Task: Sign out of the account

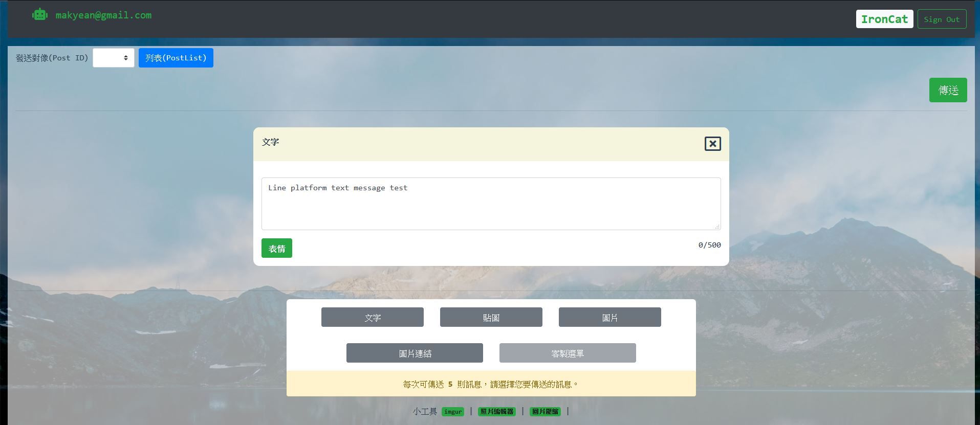Action: click(x=942, y=19)
